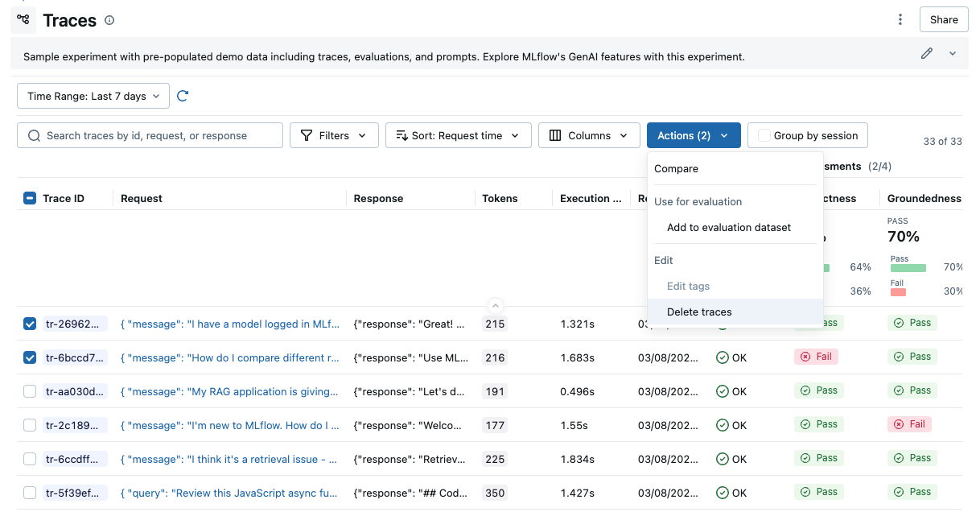Viewport: 980px width, 512px height.
Task: Click the Share button
Action: [943, 19]
